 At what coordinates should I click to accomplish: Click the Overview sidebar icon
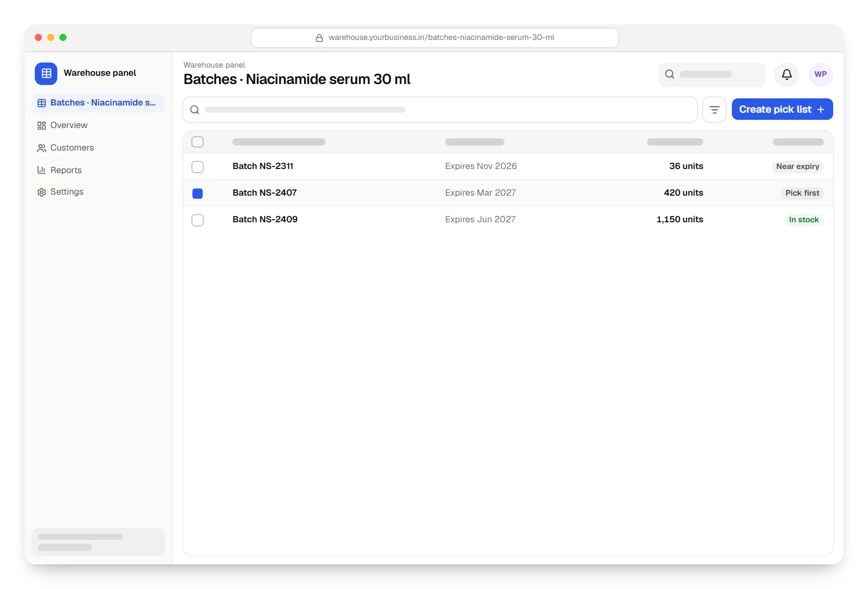pos(41,125)
